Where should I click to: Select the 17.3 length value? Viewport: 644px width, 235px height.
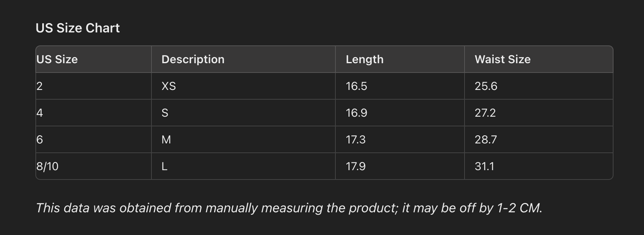(x=355, y=139)
